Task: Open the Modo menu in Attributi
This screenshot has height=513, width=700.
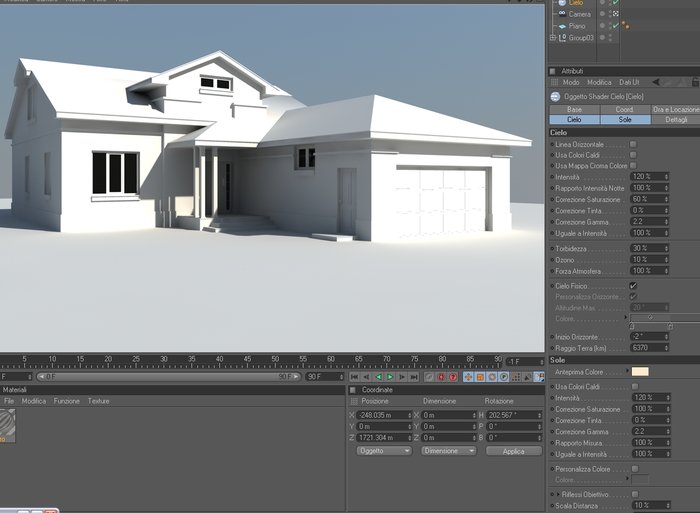Action: click(x=571, y=82)
